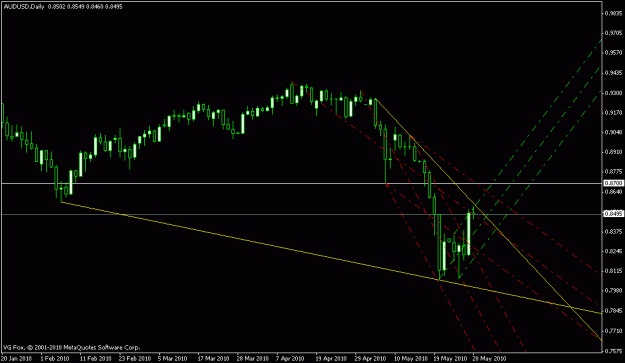Click the 11 Feb 2010 date label

click(95, 358)
